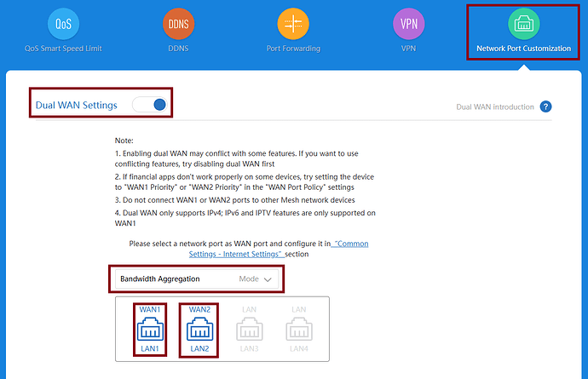Open QoS Smart Speed Limit icon
The height and width of the screenshot is (379, 588).
pyautogui.click(x=63, y=24)
